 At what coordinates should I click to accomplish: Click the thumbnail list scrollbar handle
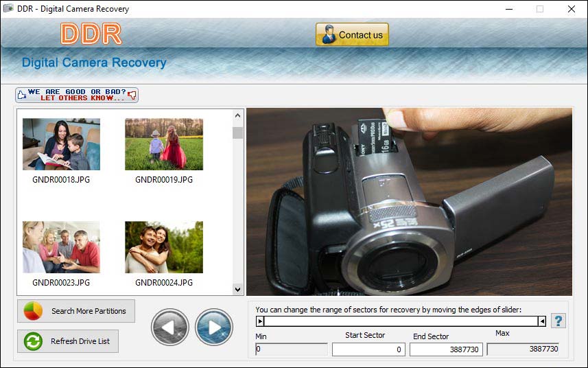pyautogui.click(x=237, y=133)
